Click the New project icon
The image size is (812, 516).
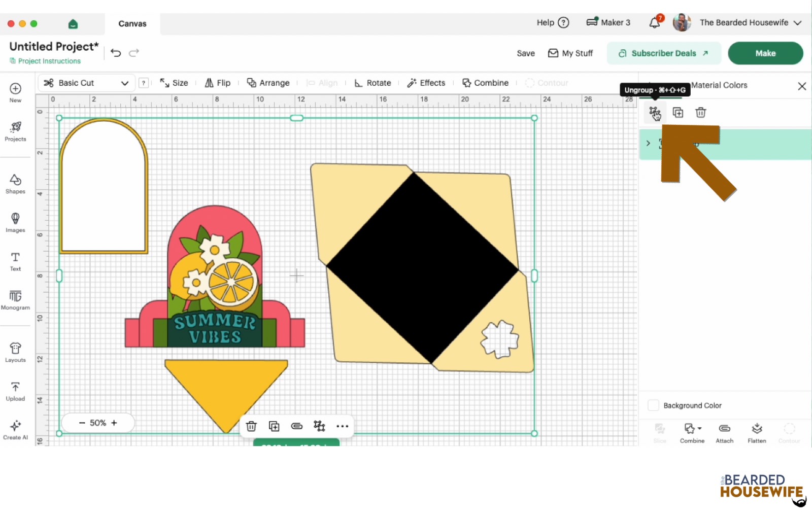15,92
